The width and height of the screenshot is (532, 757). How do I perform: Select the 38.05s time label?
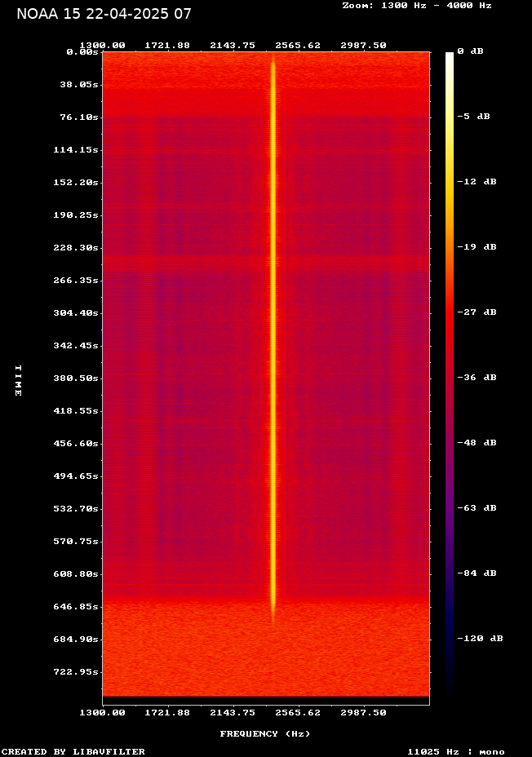point(79,85)
